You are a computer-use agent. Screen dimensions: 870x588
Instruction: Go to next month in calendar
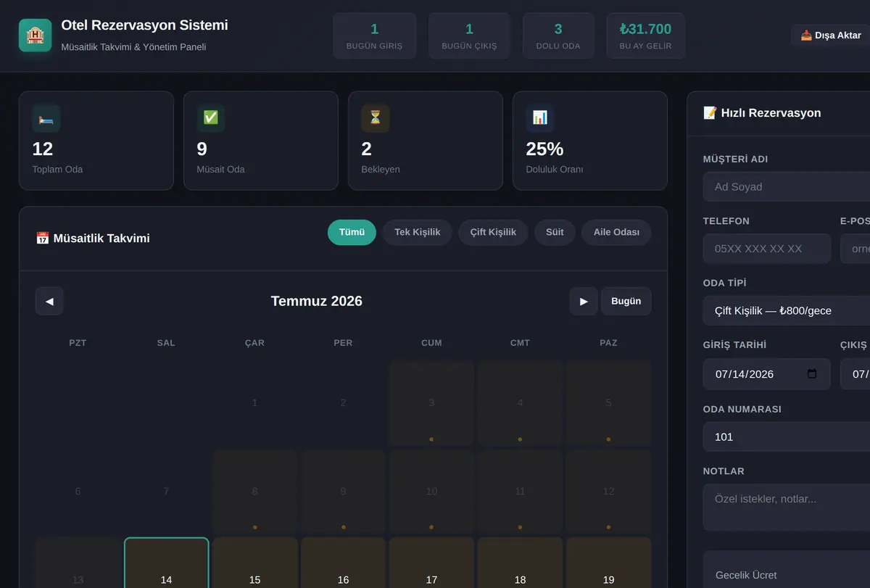[x=584, y=301]
